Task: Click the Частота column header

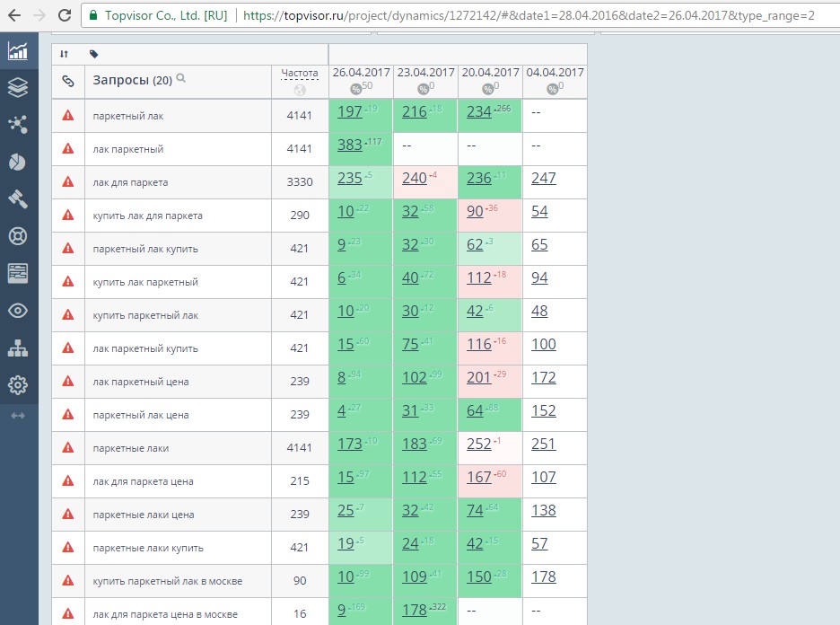Action: tap(300, 73)
